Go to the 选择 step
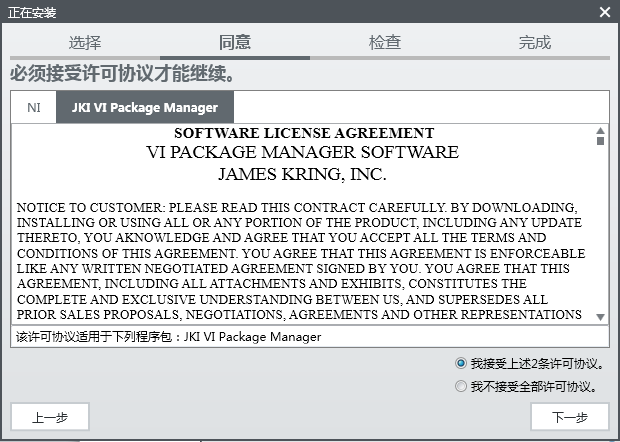Image resolution: width=620 pixels, height=442 pixels. pyautogui.click(x=85, y=42)
